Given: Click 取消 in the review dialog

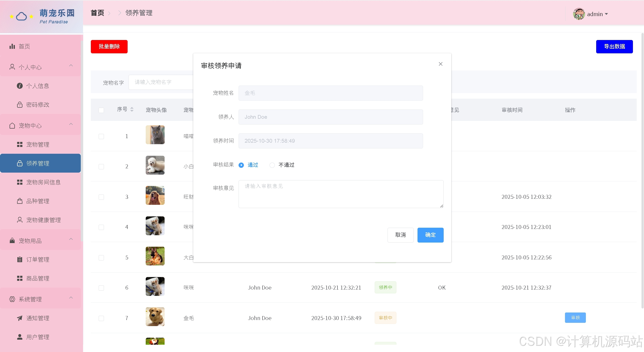Looking at the screenshot, I should (400, 235).
